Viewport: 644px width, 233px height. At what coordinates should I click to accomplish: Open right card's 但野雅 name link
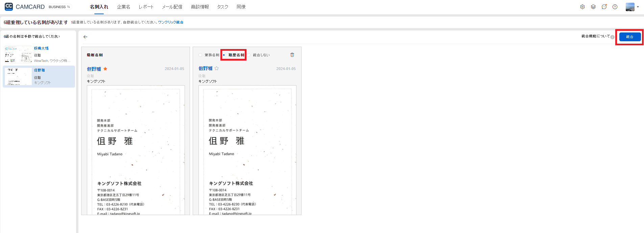[206, 68]
